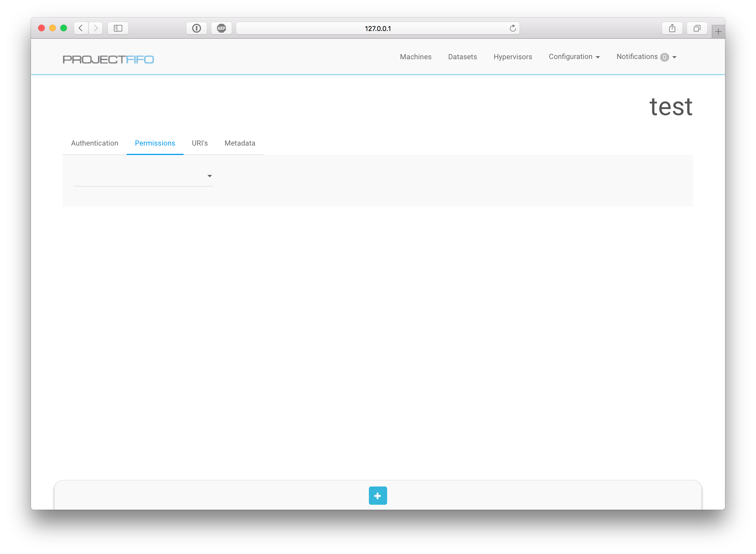Open the Datasets page
The width and height of the screenshot is (756, 554).
(x=462, y=57)
